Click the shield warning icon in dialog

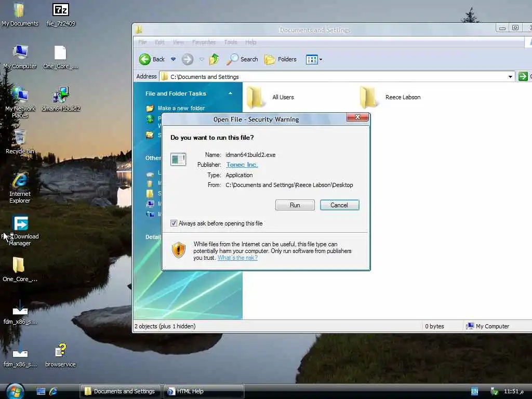(179, 250)
